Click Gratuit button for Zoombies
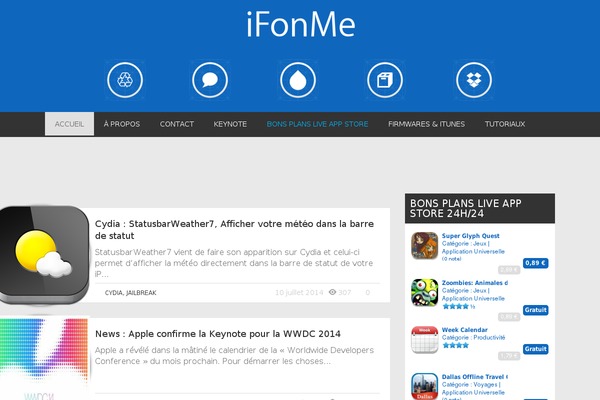The image size is (600, 400). click(535, 310)
